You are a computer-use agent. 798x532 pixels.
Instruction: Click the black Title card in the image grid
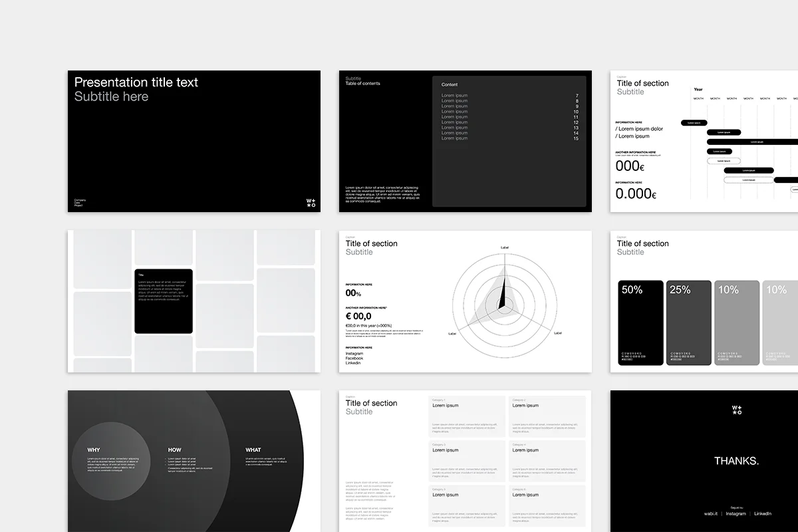tap(164, 301)
